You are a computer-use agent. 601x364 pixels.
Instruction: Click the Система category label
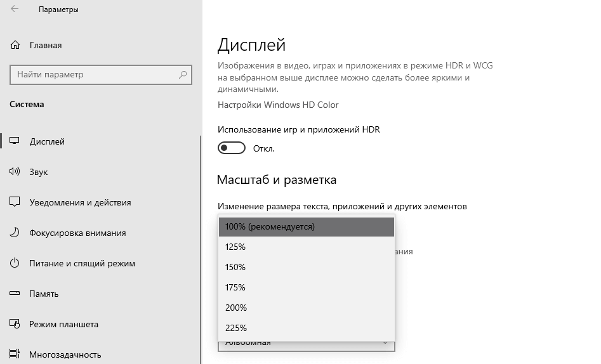[27, 104]
